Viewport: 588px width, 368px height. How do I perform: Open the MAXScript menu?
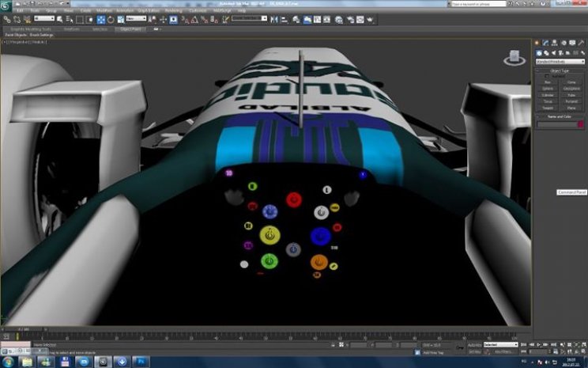pyautogui.click(x=222, y=10)
